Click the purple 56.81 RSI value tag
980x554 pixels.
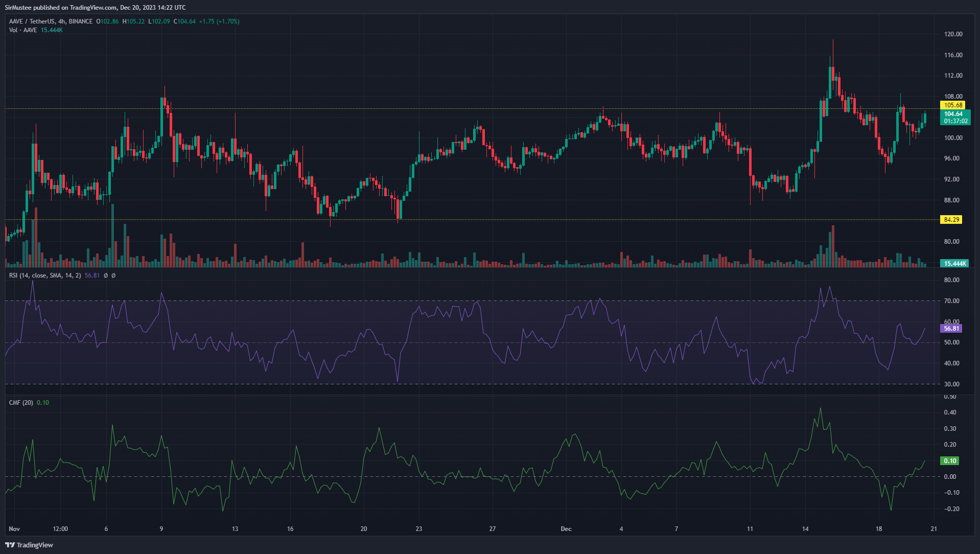click(951, 329)
